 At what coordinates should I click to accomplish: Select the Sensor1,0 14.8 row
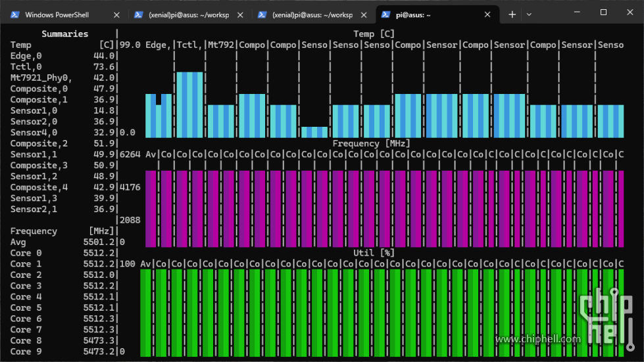[62, 110]
